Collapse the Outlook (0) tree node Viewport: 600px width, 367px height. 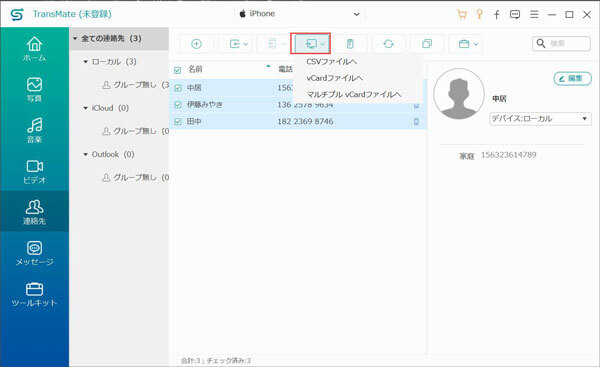[86, 155]
